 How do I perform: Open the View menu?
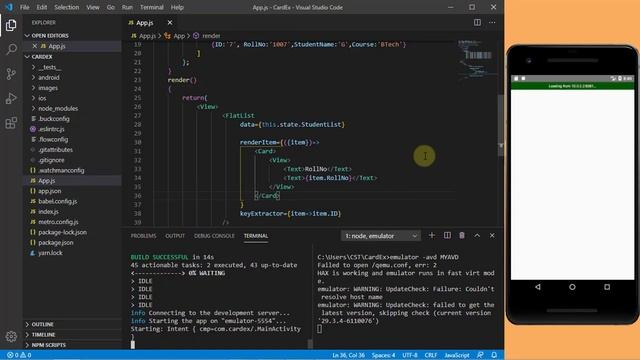[x=93, y=7]
